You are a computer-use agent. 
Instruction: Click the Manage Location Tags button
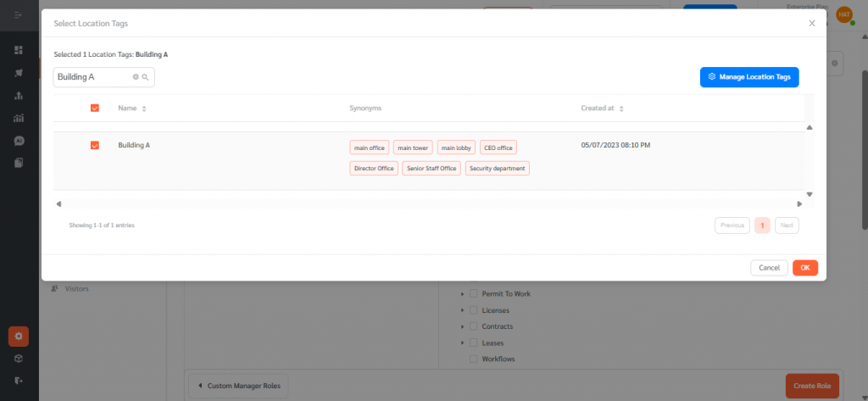pos(748,77)
